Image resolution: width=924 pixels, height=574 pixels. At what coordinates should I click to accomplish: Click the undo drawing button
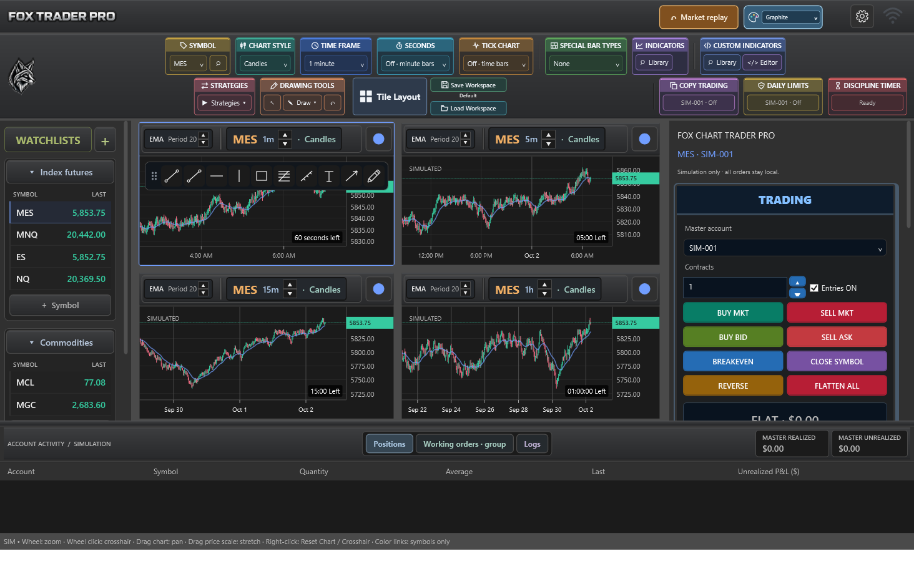[x=333, y=103]
